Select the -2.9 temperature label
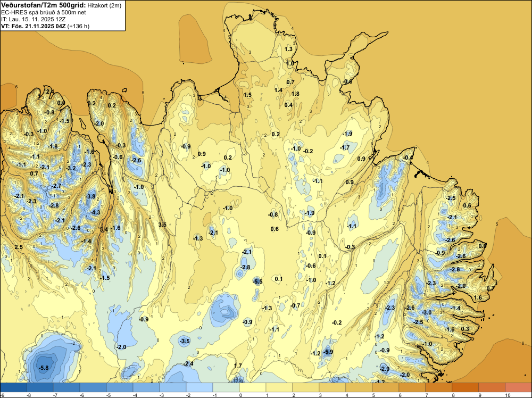The width and height of the screenshot is (532, 398). [x=385, y=369]
